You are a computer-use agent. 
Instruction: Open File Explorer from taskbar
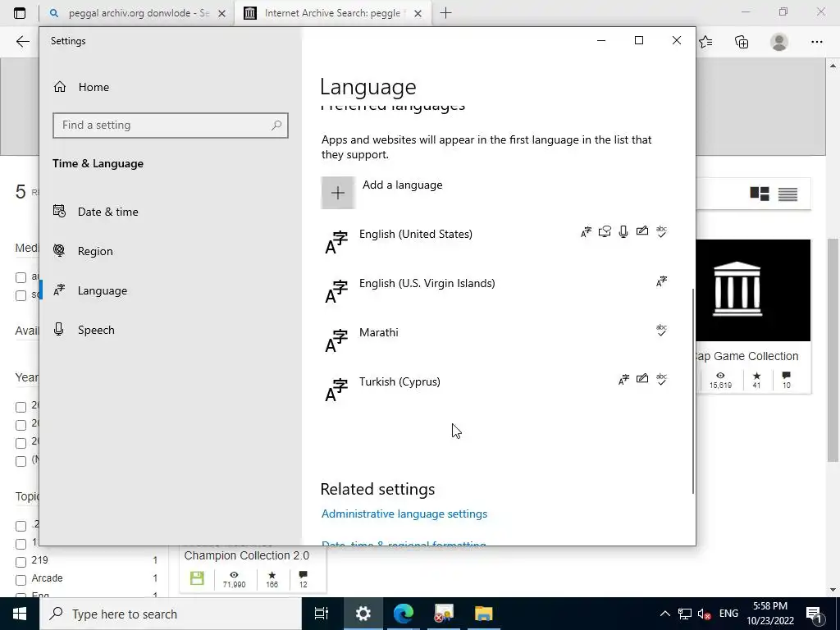(x=484, y=614)
